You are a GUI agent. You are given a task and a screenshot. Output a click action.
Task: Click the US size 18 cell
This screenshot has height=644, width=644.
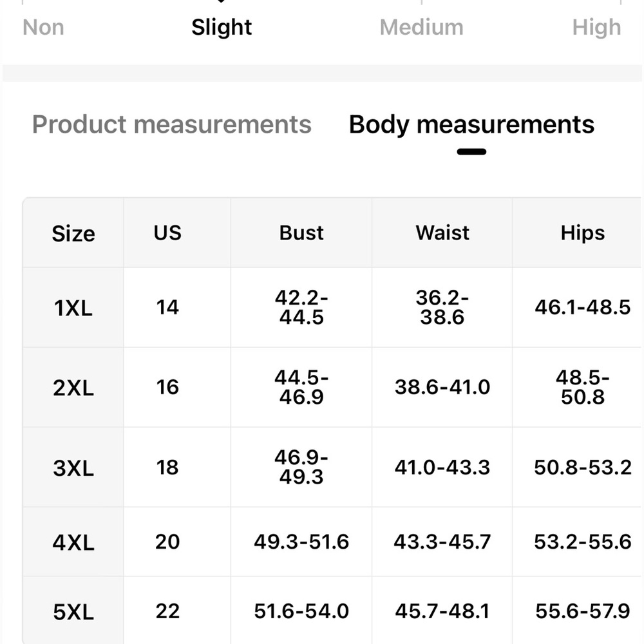pyautogui.click(x=167, y=468)
